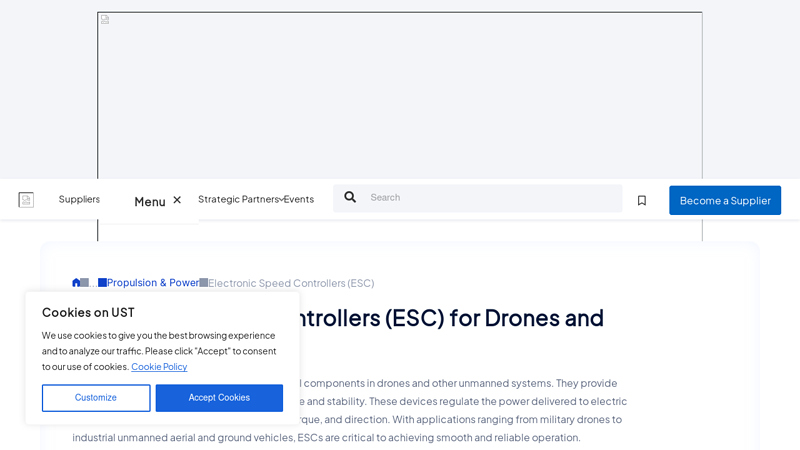Screen dimensions: 800x450
Task: Click the ESC for Drones page heading
Action: [452, 318]
